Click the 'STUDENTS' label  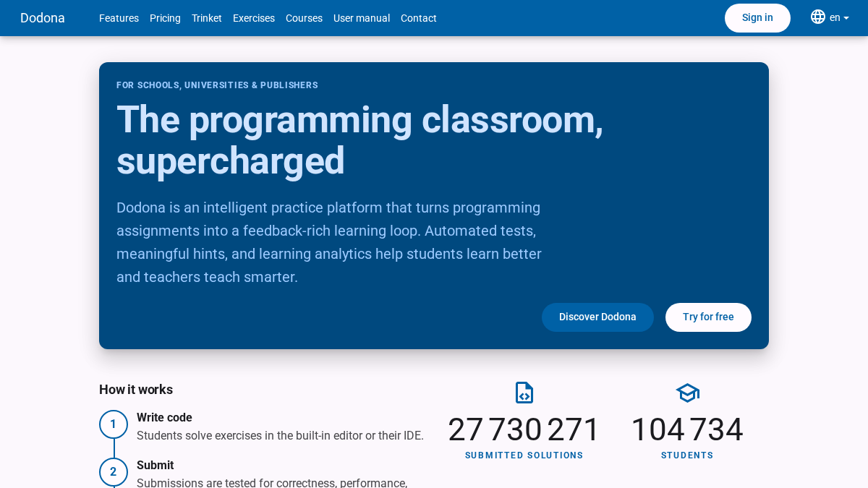687,455
